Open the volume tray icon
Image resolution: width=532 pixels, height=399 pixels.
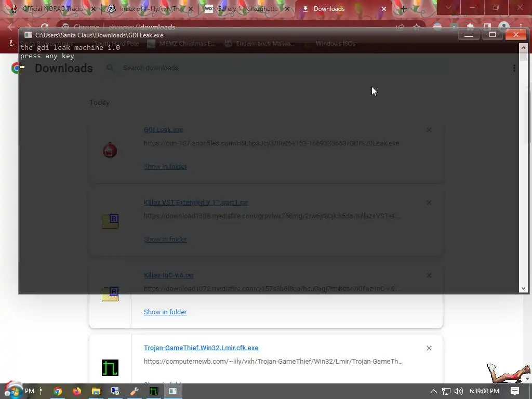pyautogui.click(x=458, y=391)
